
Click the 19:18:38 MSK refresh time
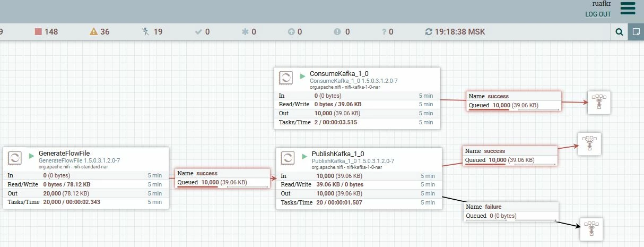point(460,32)
